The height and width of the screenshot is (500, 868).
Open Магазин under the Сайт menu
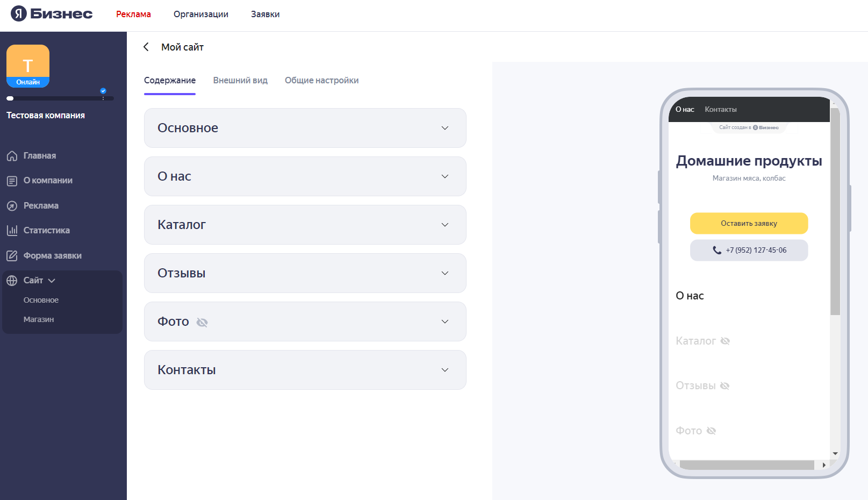click(39, 319)
